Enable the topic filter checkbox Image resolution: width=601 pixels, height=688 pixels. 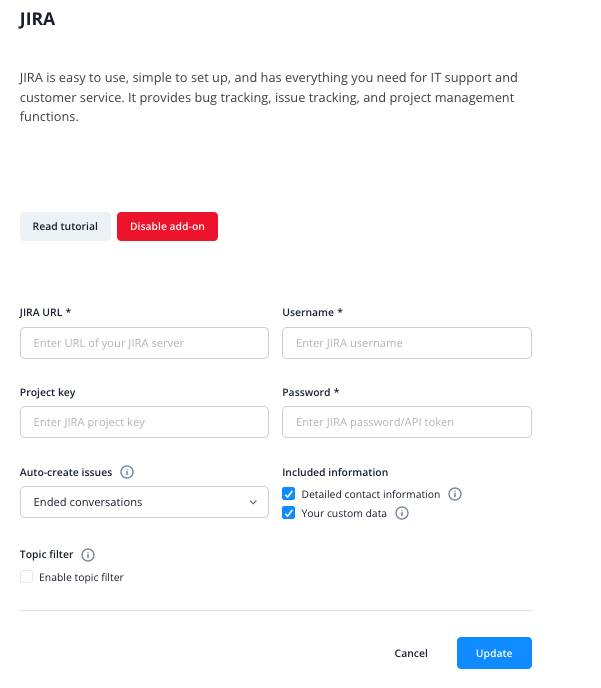(27, 577)
